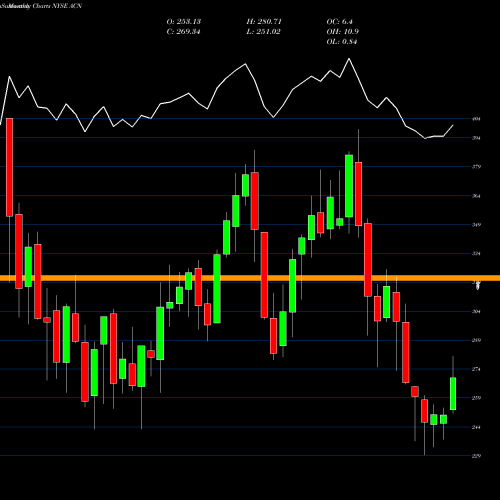
Task: Click the 304 price axis label
Action: pos(476,311)
